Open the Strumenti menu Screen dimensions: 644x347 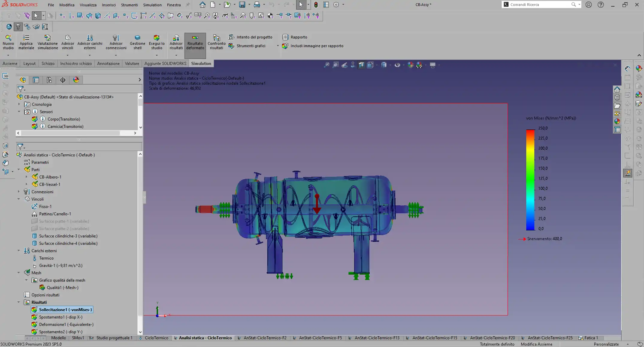[x=129, y=5]
